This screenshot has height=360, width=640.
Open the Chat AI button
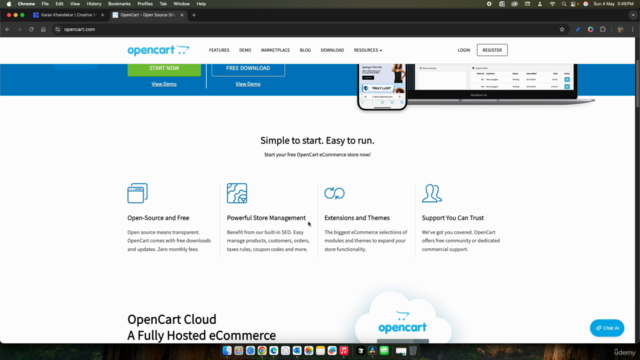point(607,328)
